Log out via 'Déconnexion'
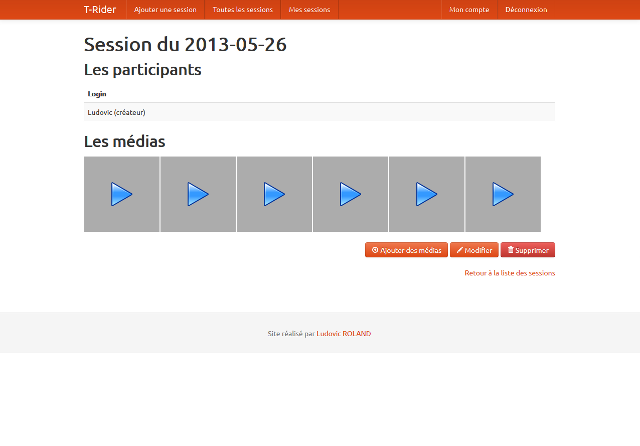 [x=526, y=9]
